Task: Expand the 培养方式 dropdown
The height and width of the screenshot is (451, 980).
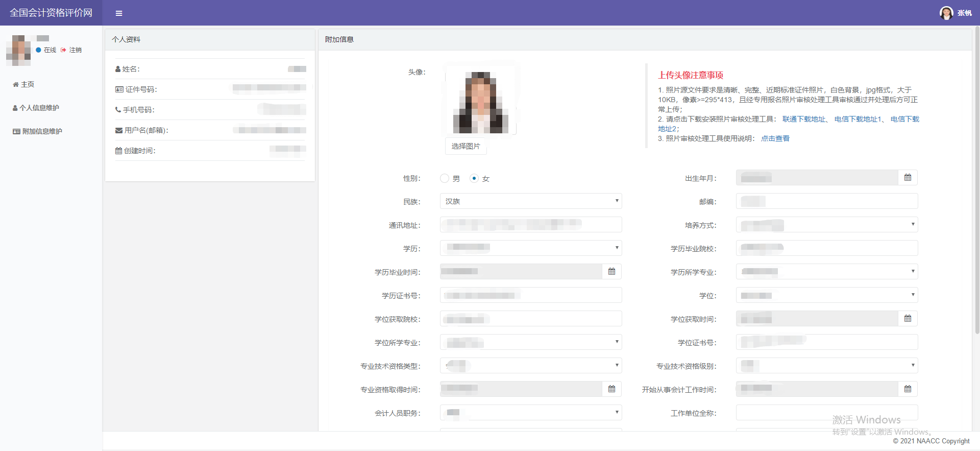Action: (x=826, y=225)
